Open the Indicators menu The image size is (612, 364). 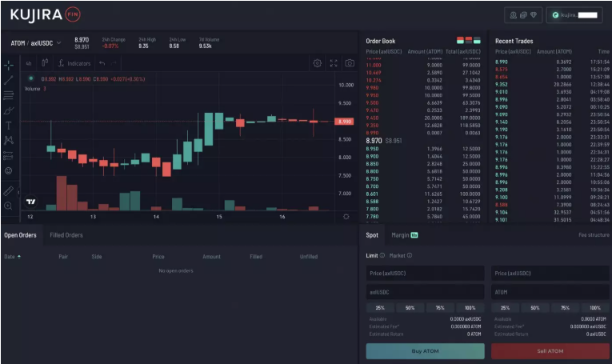click(x=74, y=63)
